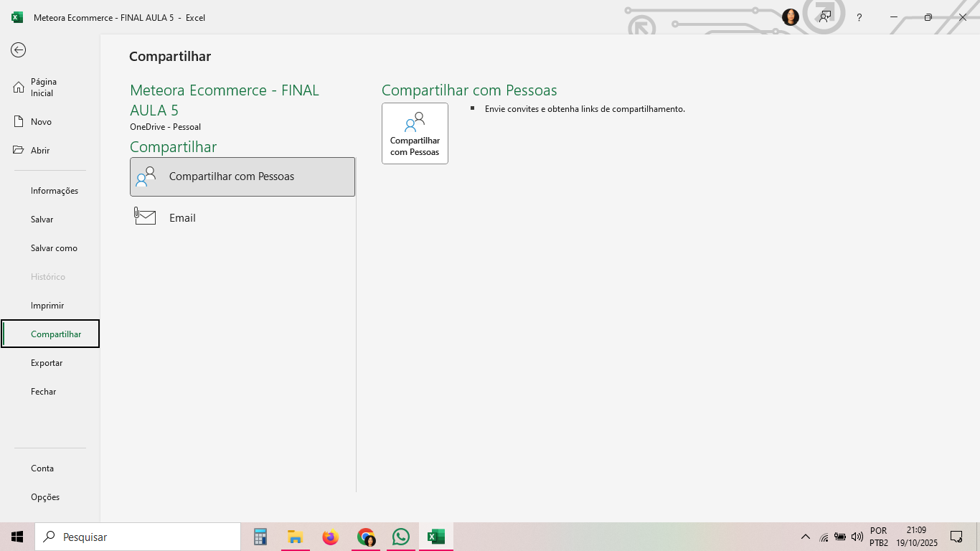Viewport: 980px width, 551px height.
Task: Launch Calculator from the taskbar
Action: (x=260, y=537)
